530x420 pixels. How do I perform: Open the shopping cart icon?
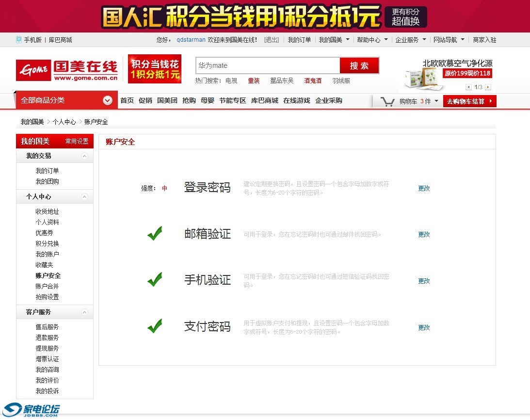click(x=387, y=101)
